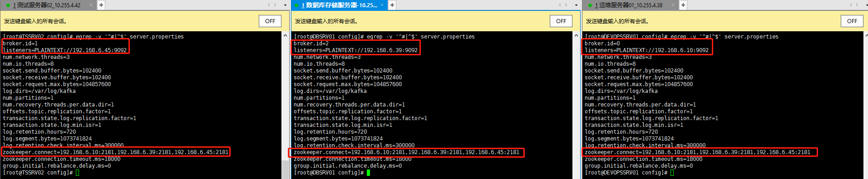Open tab list dropdown in 数据库存储服务器 pane
This screenshot has width=868, height=179.
click(576, 5)
